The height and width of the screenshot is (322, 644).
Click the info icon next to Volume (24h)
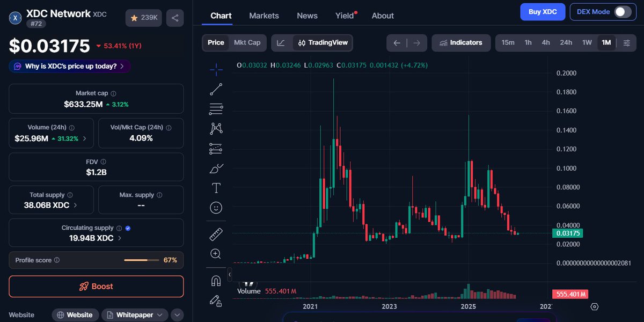(72, 128)
